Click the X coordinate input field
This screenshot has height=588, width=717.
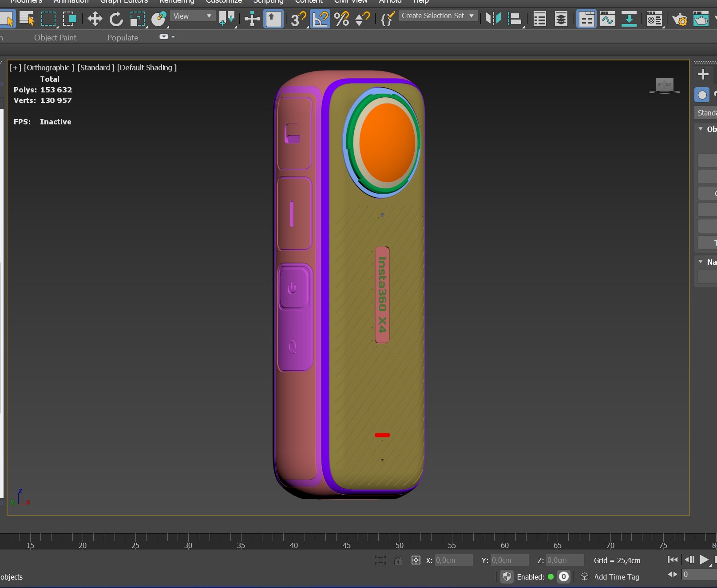coord(453,560)
